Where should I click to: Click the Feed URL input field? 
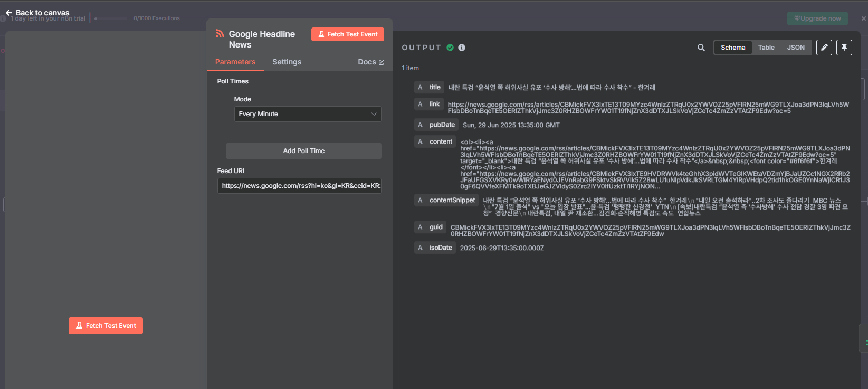click(x=300, y=186)
